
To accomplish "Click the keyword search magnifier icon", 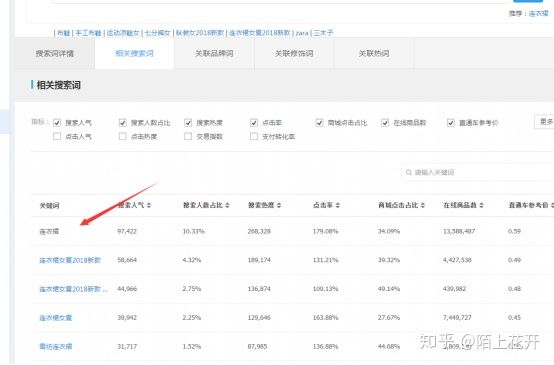I will (x=409, y=172).
